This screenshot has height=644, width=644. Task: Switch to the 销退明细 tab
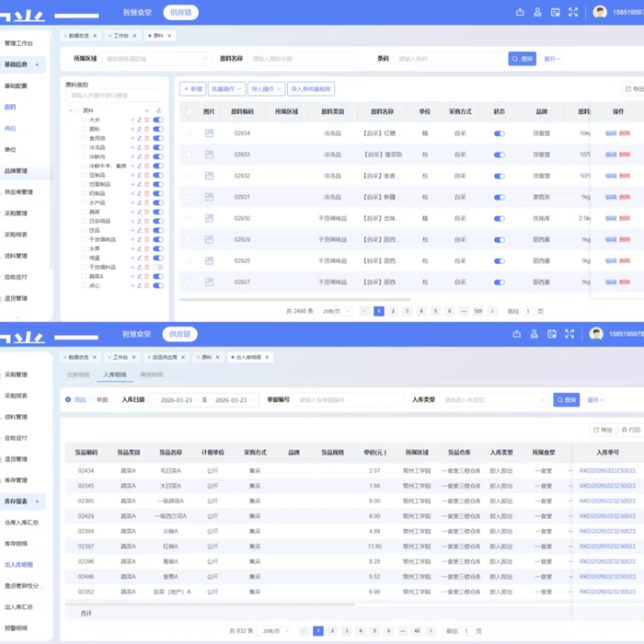pos(151,375)
